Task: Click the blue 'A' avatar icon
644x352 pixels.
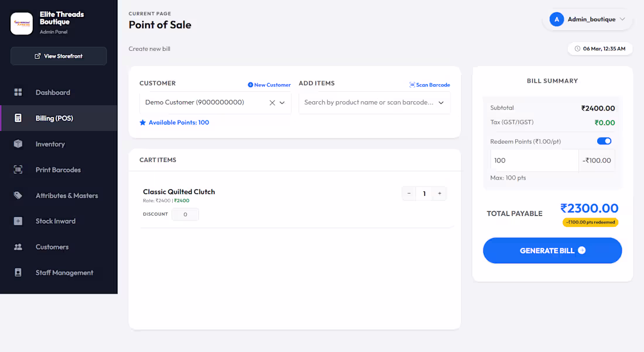Action: 556,19
